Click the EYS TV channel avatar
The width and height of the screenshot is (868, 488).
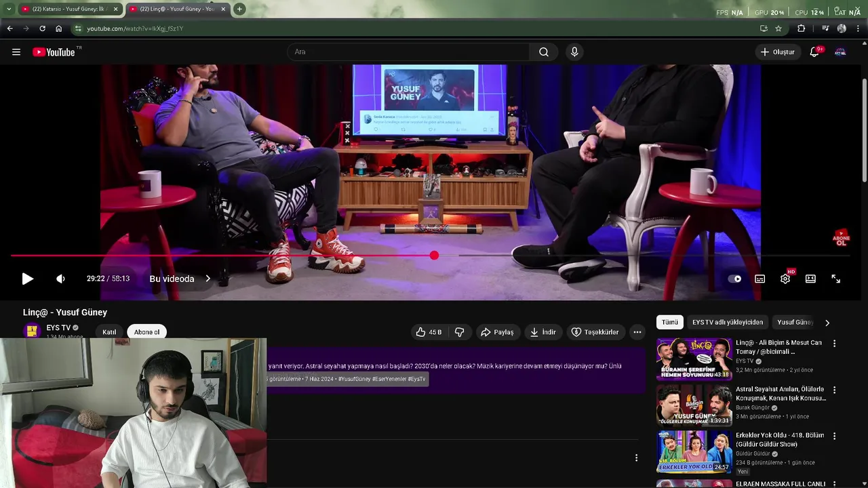point(32,331)
